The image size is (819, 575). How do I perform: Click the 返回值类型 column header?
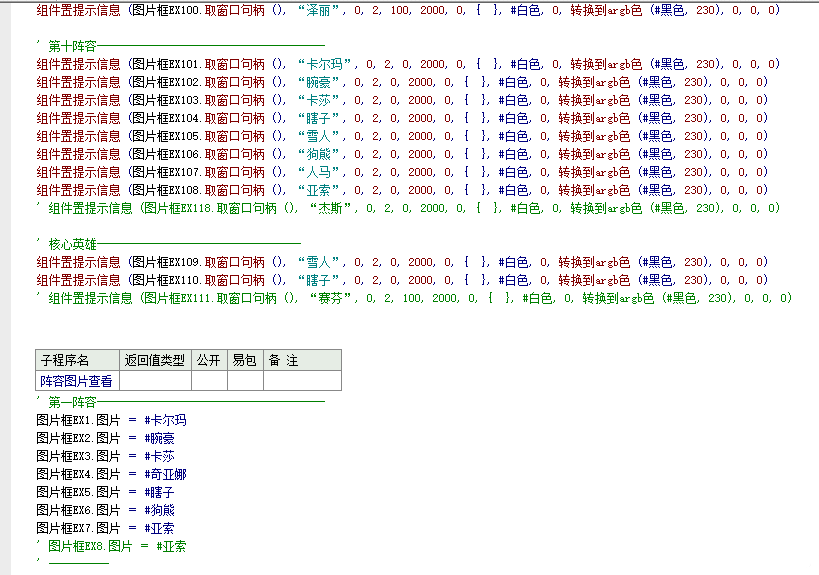pos(154,360)
